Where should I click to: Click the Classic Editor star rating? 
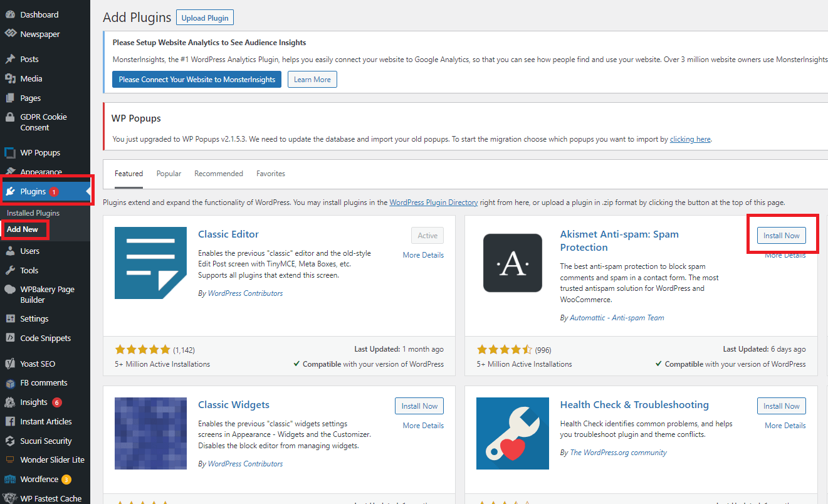[x=143, y=350]
